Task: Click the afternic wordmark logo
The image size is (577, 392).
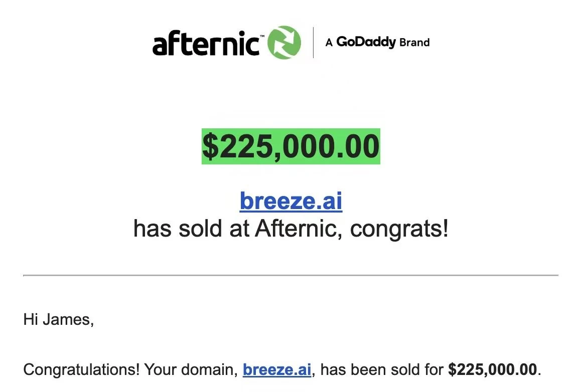Action: pyautogui.click(x=206, y=43)
